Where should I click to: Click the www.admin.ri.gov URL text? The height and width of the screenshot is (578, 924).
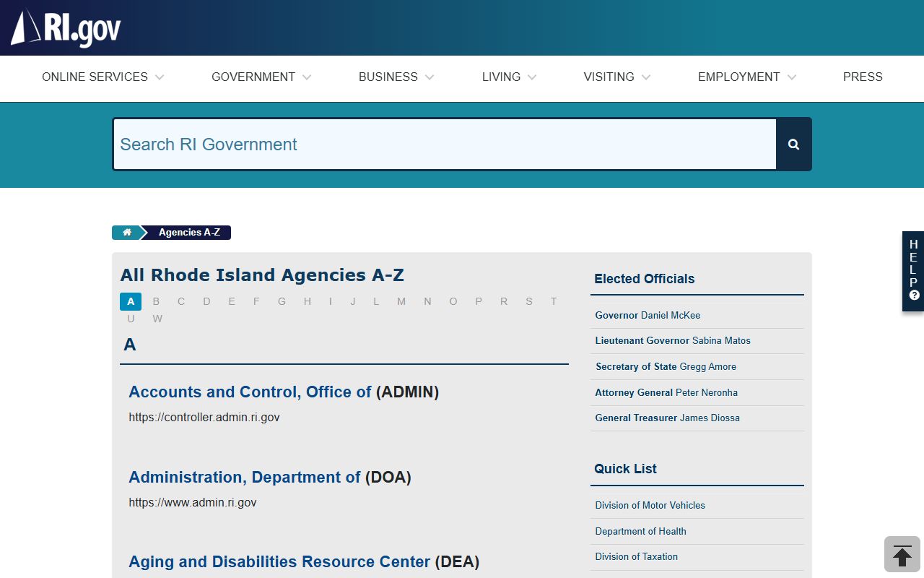193,502
